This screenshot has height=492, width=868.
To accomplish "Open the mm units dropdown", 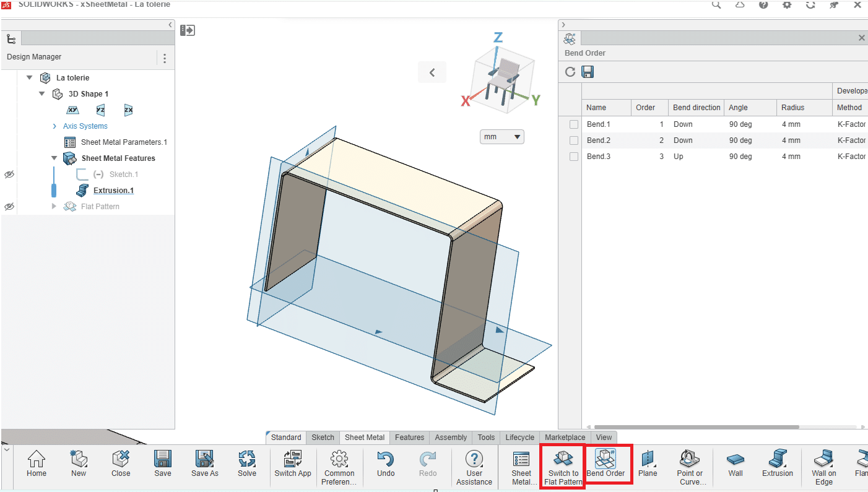I will 502,137.
